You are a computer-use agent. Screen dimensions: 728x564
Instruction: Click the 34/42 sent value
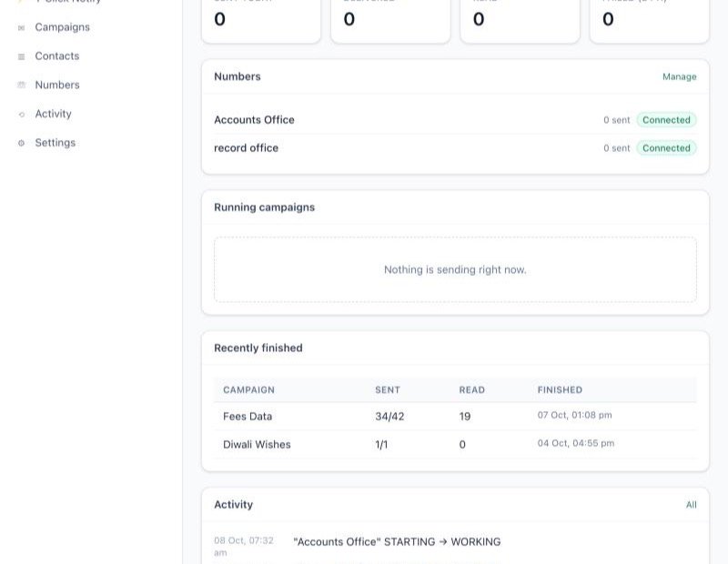[389, 417]
